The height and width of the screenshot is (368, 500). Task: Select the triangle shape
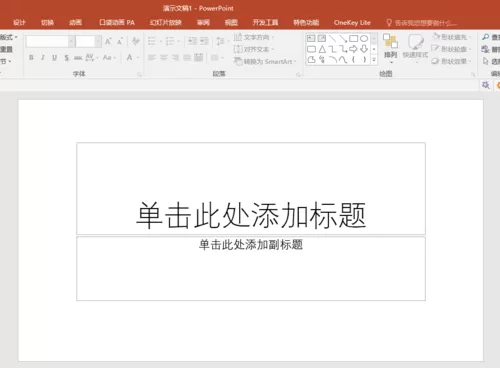pos(322,49)
